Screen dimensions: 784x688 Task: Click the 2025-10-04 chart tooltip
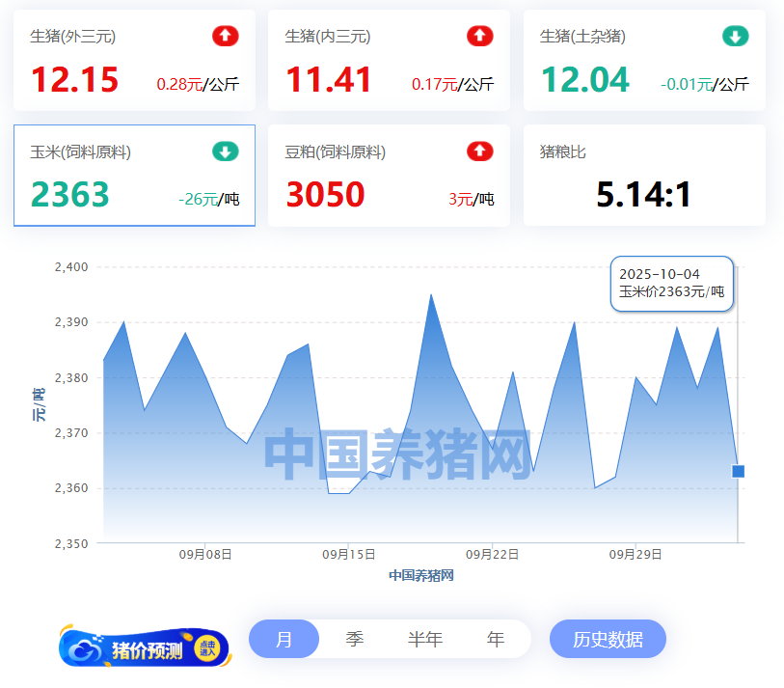672,284
